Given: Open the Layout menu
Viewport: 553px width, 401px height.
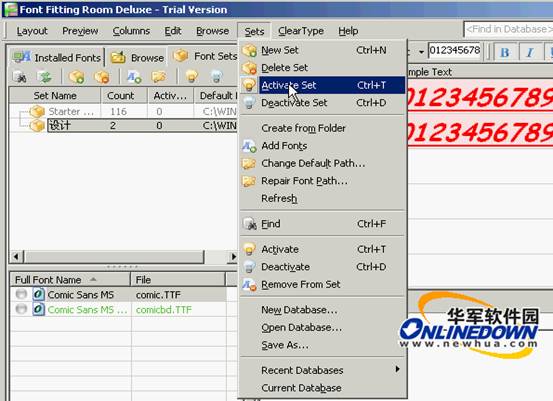Looking at the screenshot, I should (x=32, y=31).
